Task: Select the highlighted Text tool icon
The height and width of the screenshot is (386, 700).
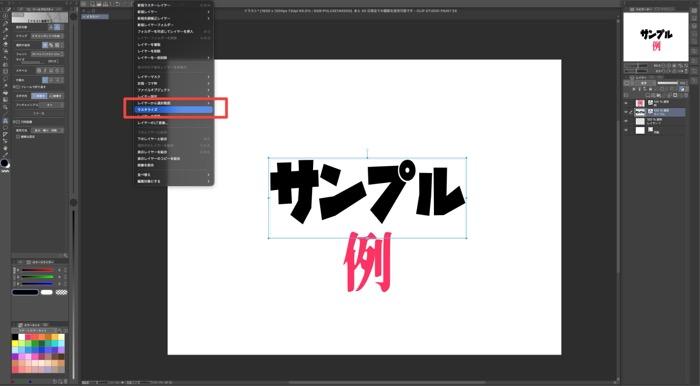Action: [5, 120]
